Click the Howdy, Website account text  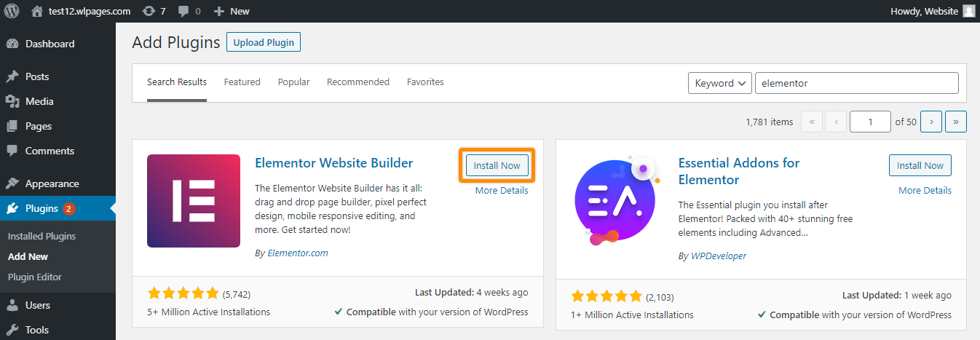(924, 11)
